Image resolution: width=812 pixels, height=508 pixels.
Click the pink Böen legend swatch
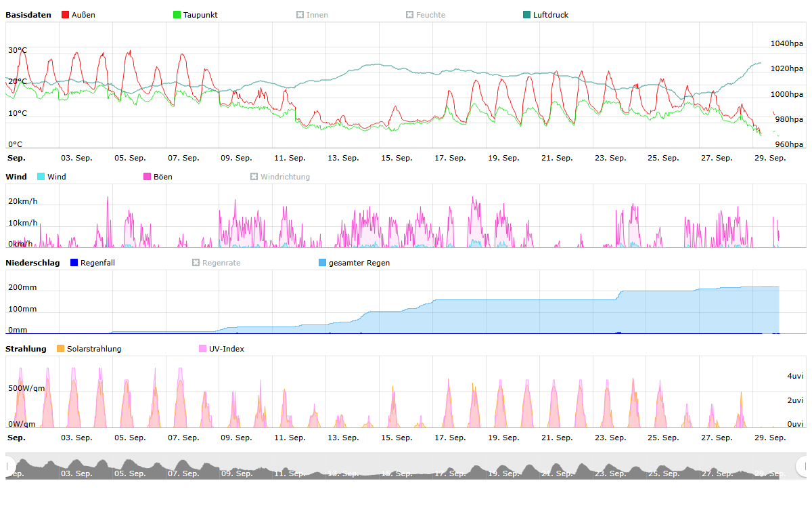pyautogui.click(x=148, y=177)
